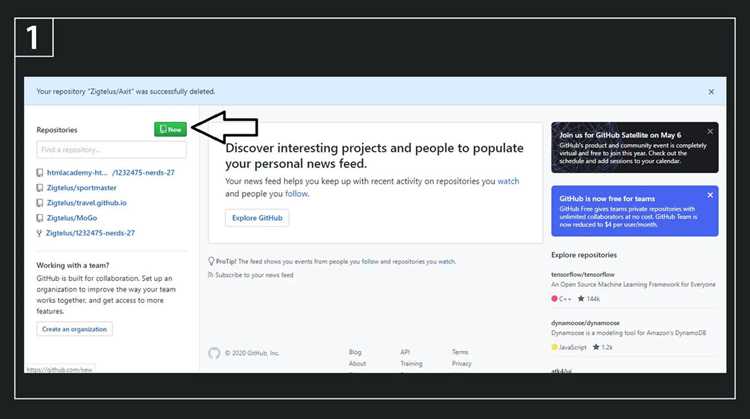Click the repo icon beside Zigtelus/MoGo

tap(40, 218)
